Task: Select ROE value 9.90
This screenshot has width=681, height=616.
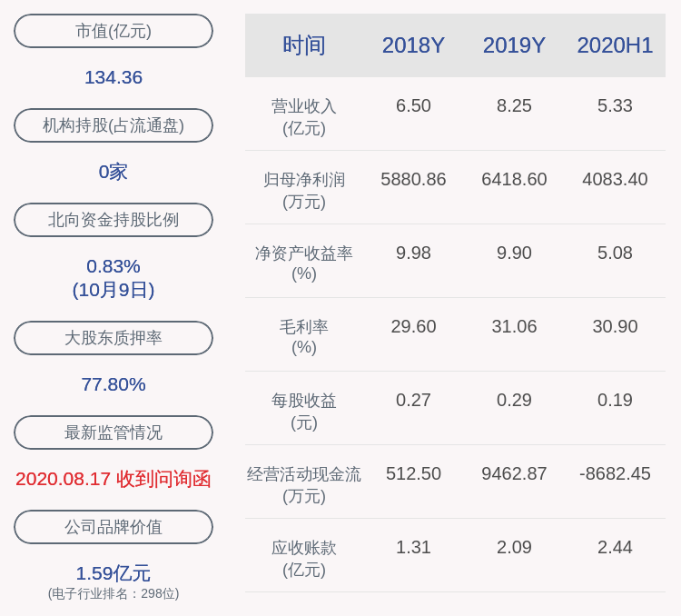Action: 514,253
